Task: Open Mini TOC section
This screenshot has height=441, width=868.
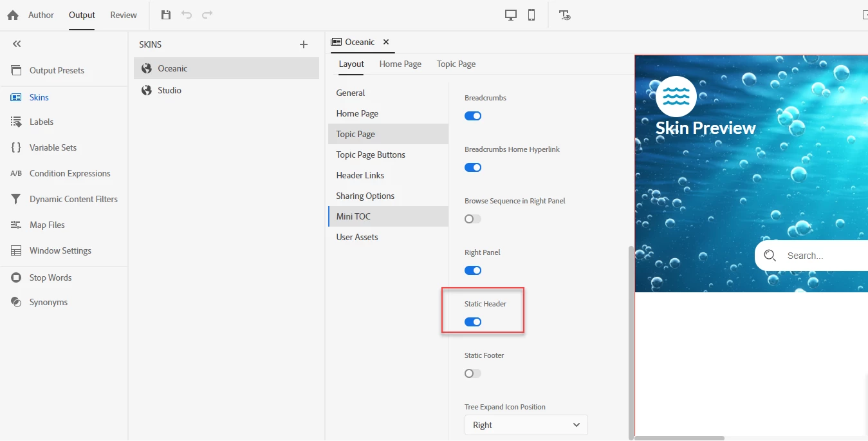Action: click(x=388, y=216)
